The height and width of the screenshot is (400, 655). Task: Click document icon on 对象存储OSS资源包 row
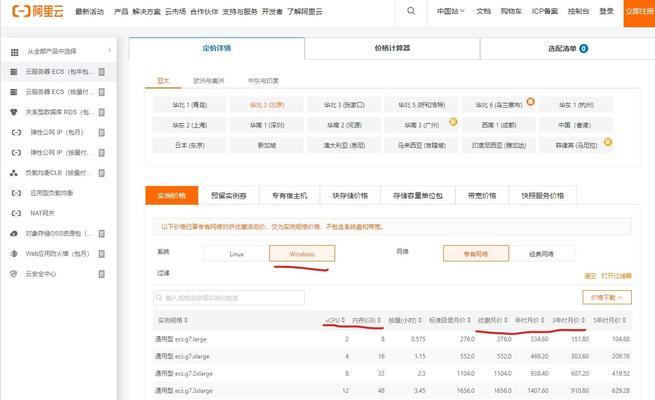[102, 233]
